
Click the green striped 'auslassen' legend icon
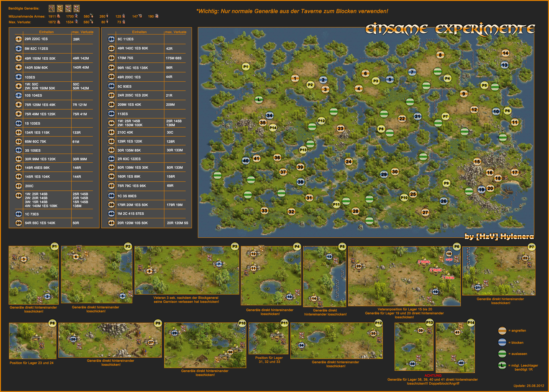click(502, 354)
